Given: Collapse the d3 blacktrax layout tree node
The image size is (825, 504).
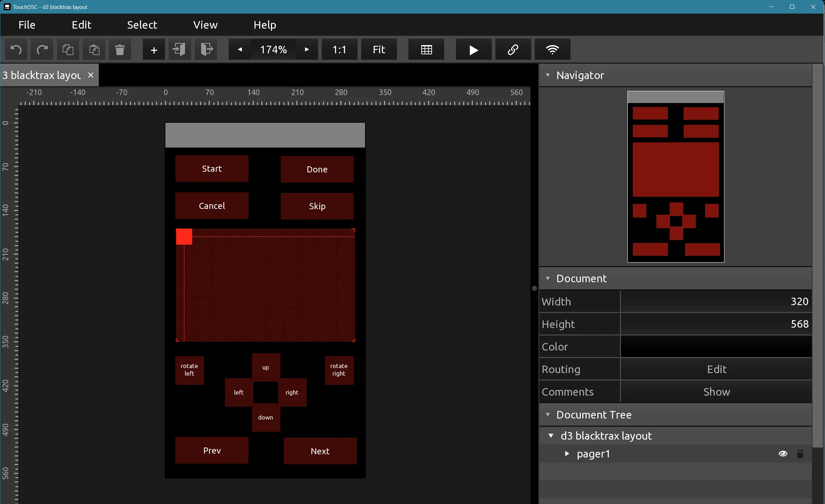Looking at the screenshot, I should coord(551,436).
